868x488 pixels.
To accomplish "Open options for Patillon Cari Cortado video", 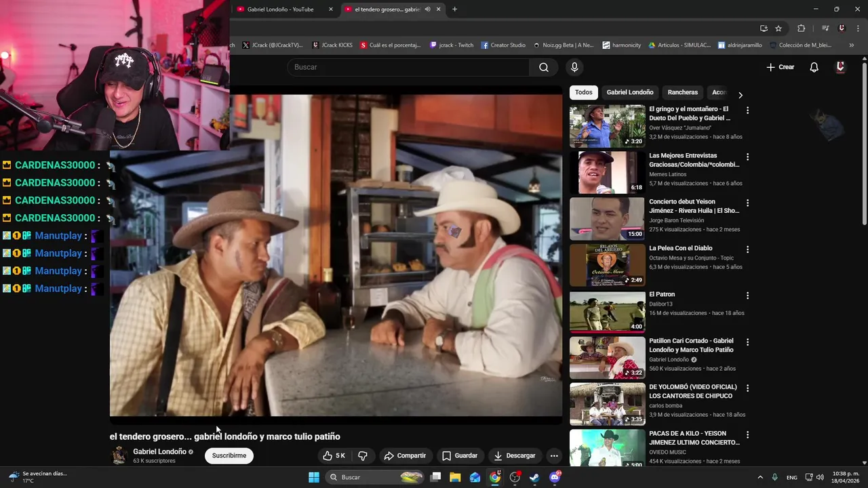I will point(747,342).
